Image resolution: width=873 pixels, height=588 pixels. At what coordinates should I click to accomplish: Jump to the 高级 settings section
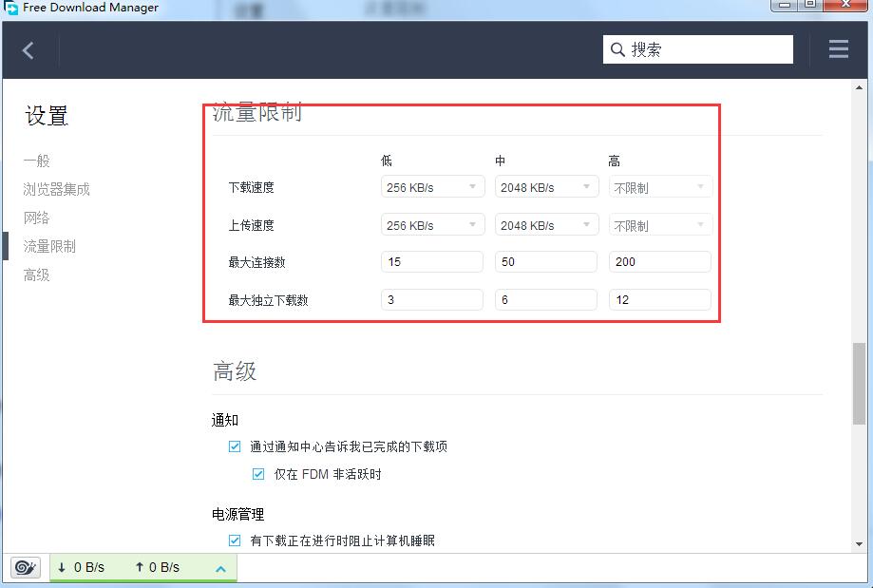point(36,275)
